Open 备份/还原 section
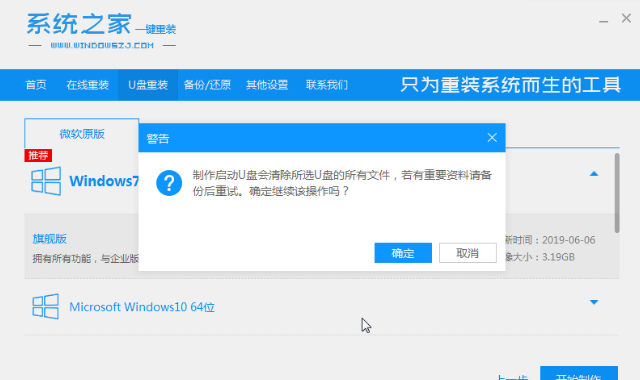This screenshot has height=380, width=640. [x=207, y=85]
